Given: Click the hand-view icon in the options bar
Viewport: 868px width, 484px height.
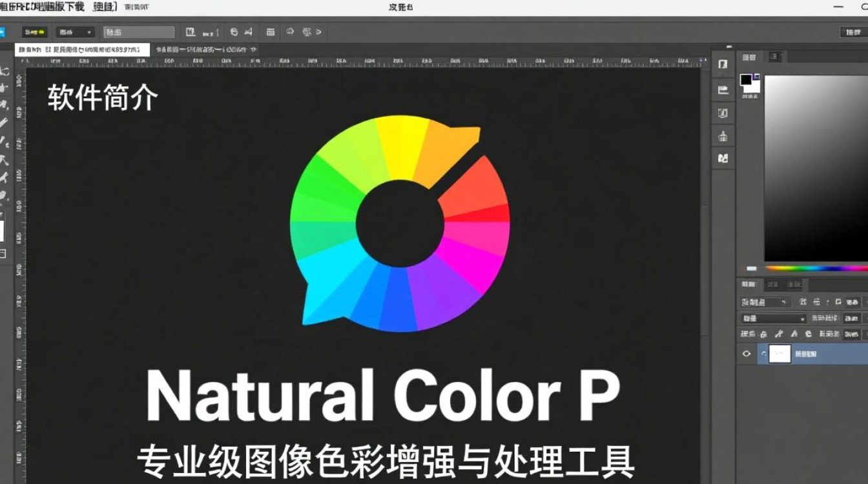Looking at the screenshot, I should tap(233, 30).
